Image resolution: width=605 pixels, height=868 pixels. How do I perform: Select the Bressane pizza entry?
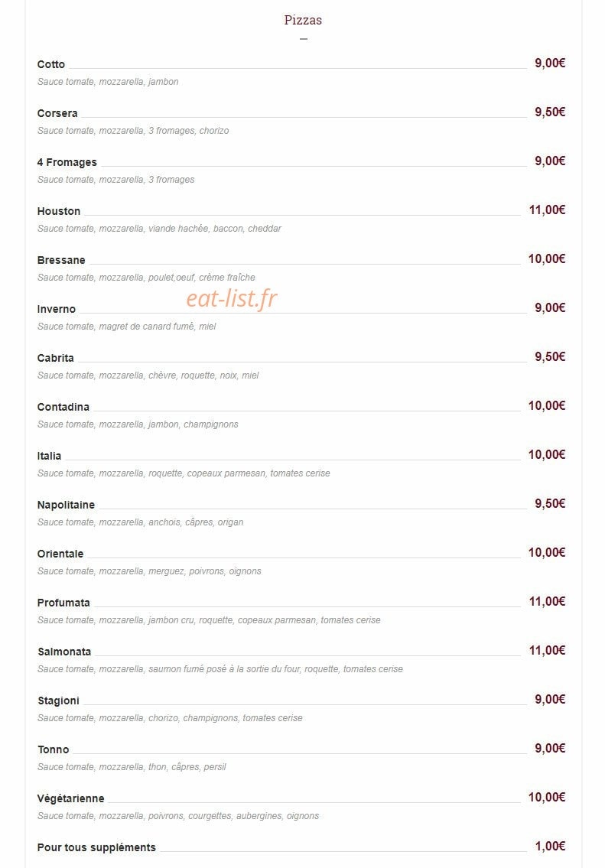coord(61,260)
